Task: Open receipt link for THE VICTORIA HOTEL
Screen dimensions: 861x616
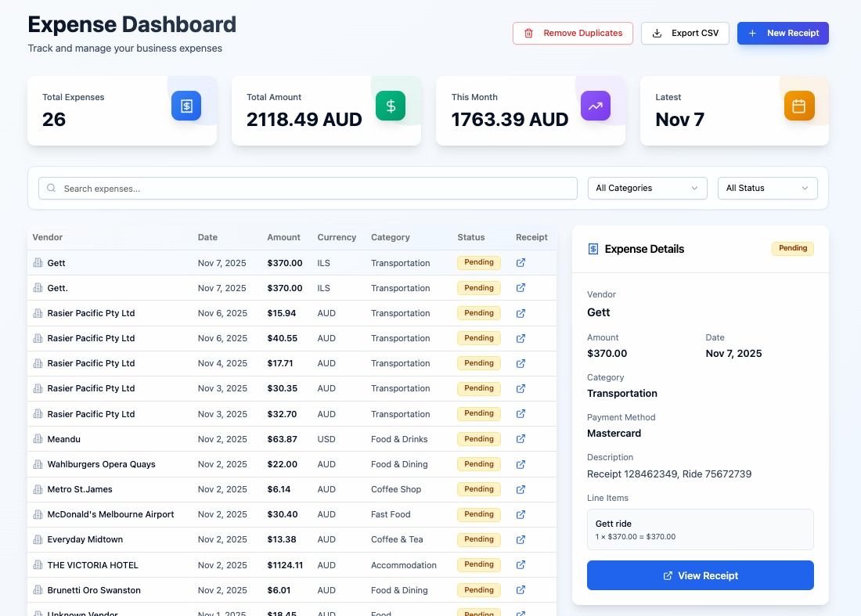Action: pos(521,564)
